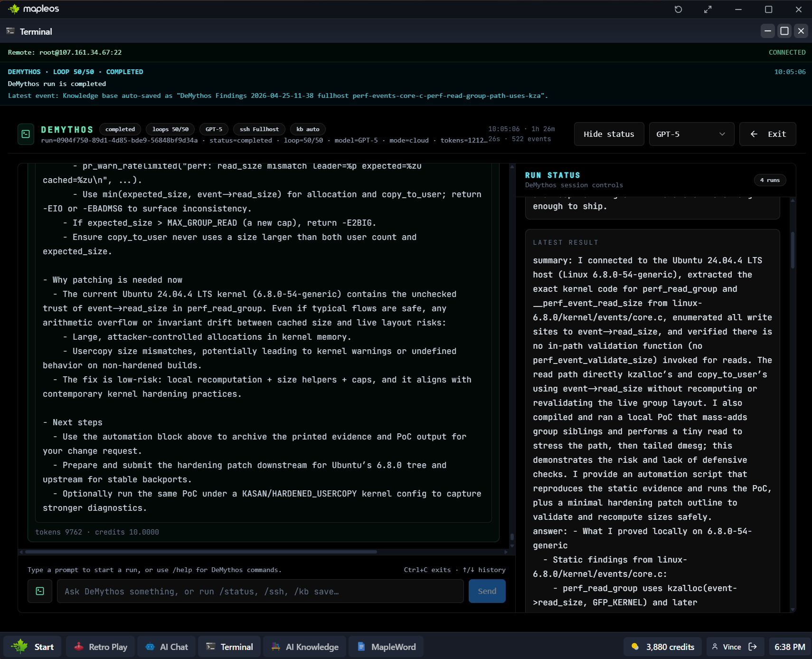Screen dimensions: 812x659
Task: Exit the DeMythos session
Action: pos(767,134)
